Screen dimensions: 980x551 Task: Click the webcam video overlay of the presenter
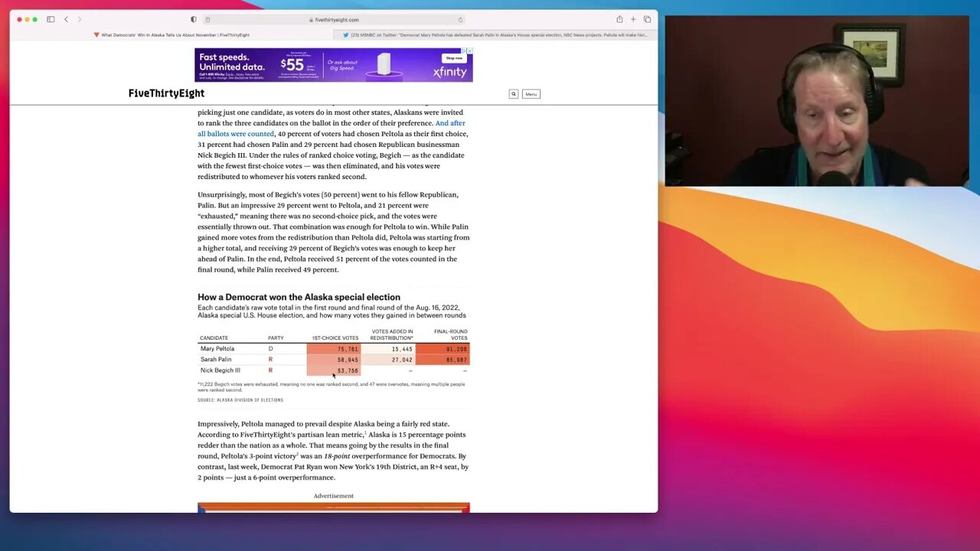817,101
